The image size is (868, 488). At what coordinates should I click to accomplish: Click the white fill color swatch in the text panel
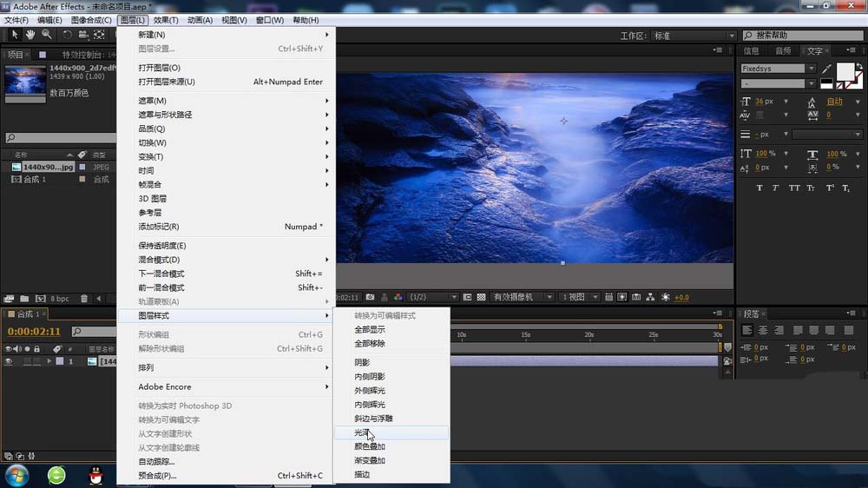(844, 71)
